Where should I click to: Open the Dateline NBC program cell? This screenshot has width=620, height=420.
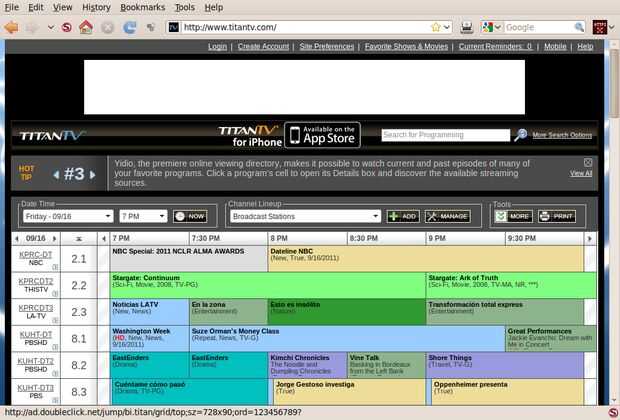[425, 259]
